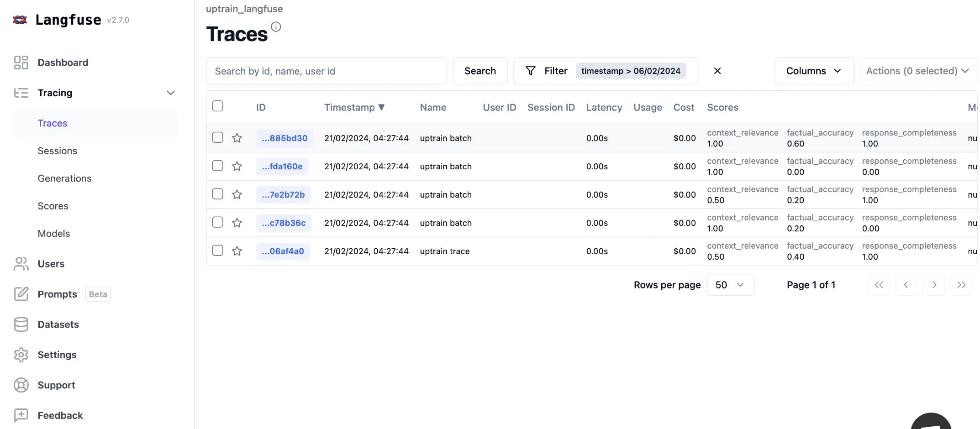Bookmark trace ...885bd30 with the star
Image resolution: width=980 pixels, height=429 pixels.
237,138
